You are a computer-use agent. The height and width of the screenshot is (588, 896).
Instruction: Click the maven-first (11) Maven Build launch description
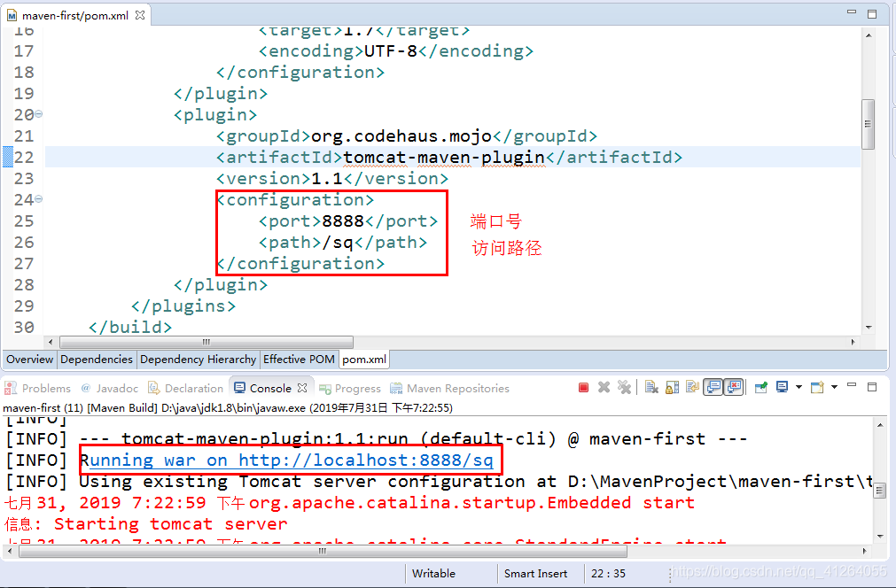[x=228, y=407]
